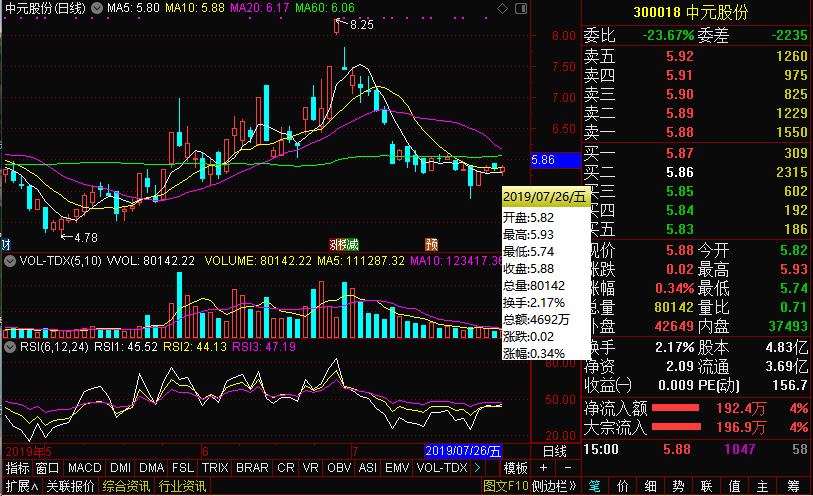Screen dimensions: 813x496
Task: Open the orange 预 forecast marker
Action: pyautogui.click(x=431, y=244)
